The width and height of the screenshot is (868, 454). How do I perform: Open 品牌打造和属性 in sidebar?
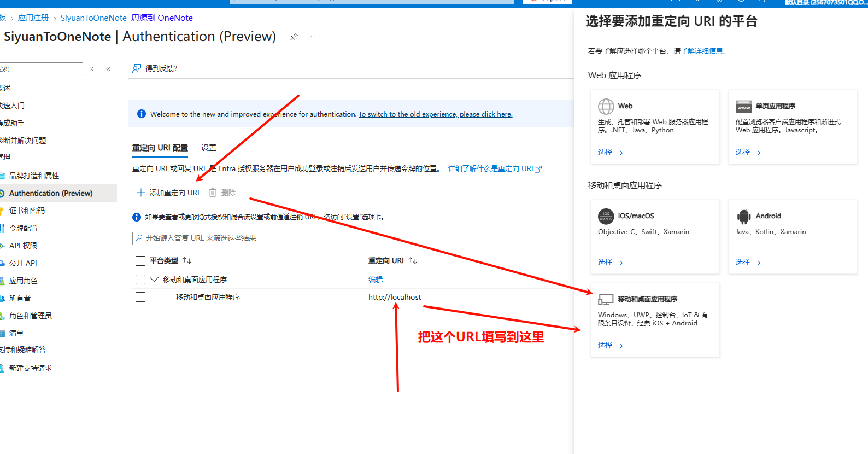click(34, 176)
